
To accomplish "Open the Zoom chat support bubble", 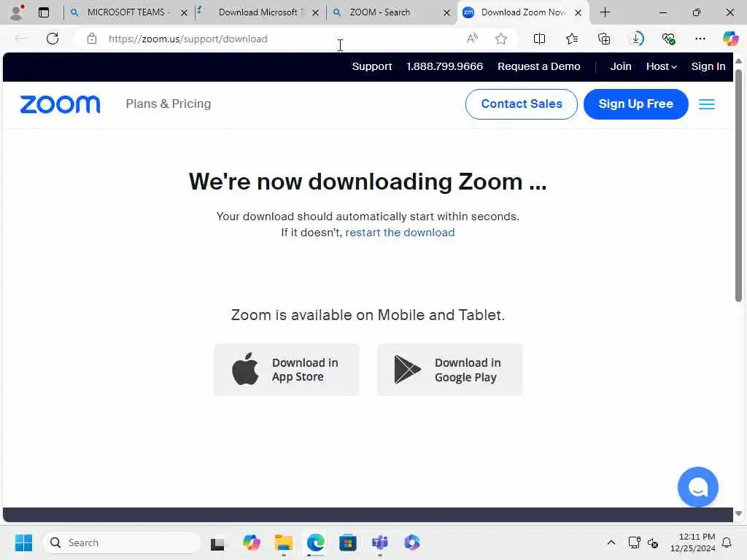I will (x=697, y=487).
